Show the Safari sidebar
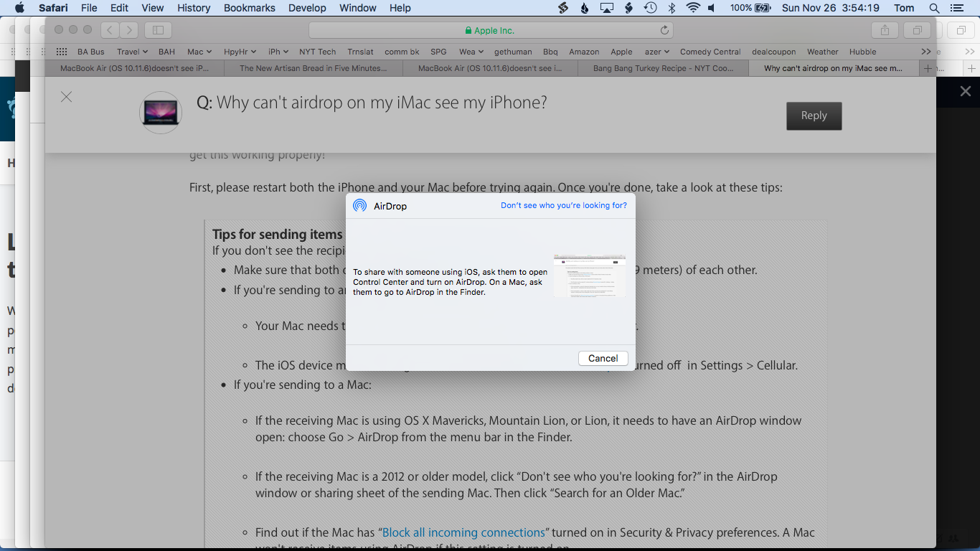980x551 pixels. tap(158, 30)
